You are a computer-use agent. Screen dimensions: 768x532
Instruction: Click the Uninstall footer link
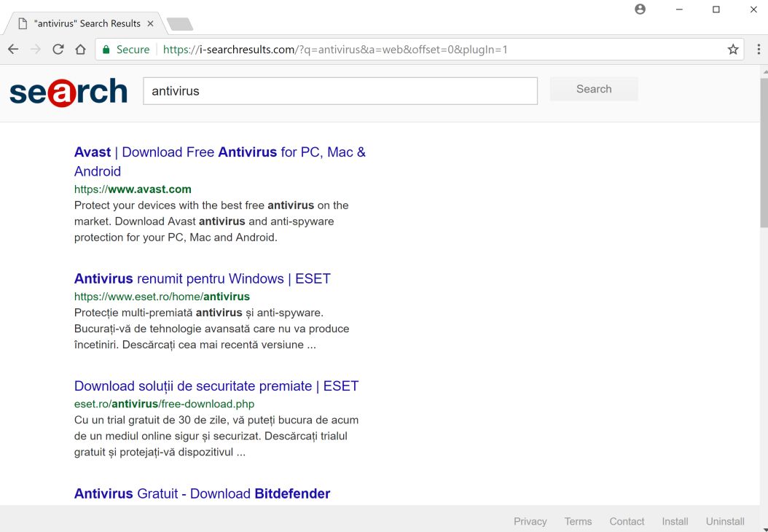[725, 521]
